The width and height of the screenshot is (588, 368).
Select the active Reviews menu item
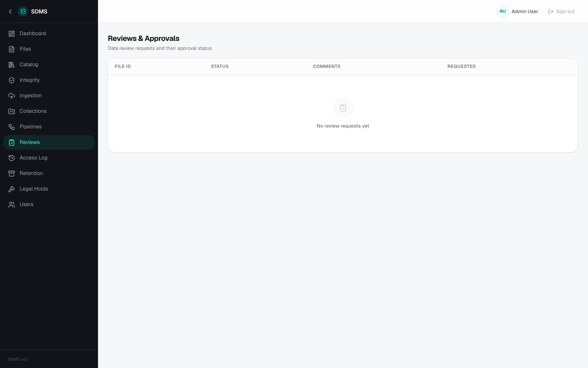click(49, 142)
